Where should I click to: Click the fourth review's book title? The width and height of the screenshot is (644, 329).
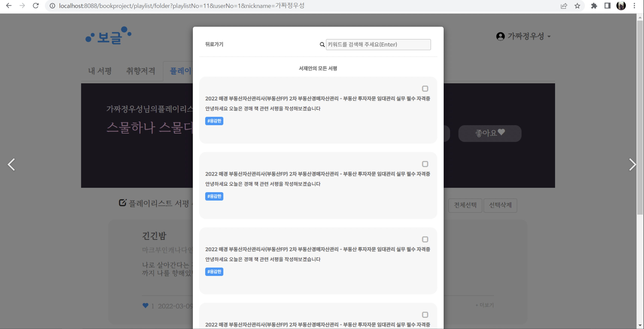click(318, 325)
